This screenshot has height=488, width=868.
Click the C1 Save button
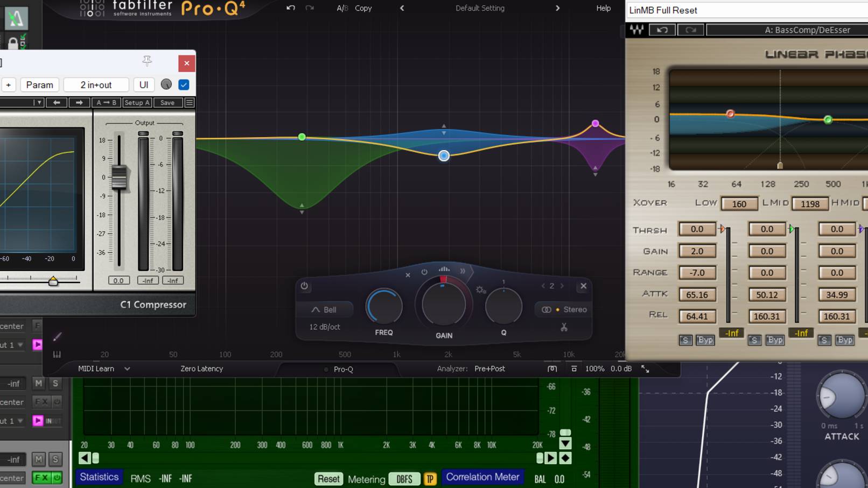167,102
